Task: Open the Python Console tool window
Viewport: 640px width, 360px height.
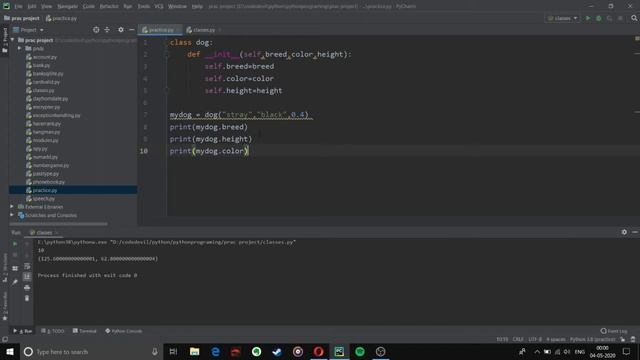Action: click(124, 331)
